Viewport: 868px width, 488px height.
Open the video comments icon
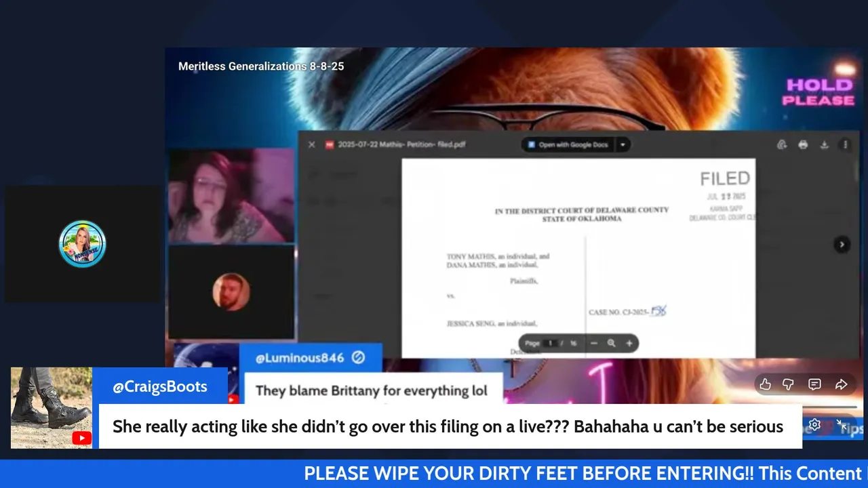[814, 384]
